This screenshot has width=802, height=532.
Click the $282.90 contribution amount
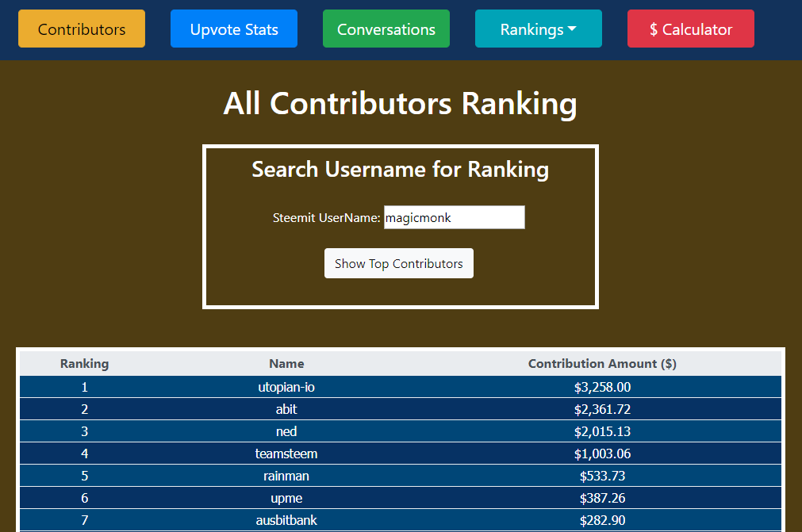[x=602, y=520]
